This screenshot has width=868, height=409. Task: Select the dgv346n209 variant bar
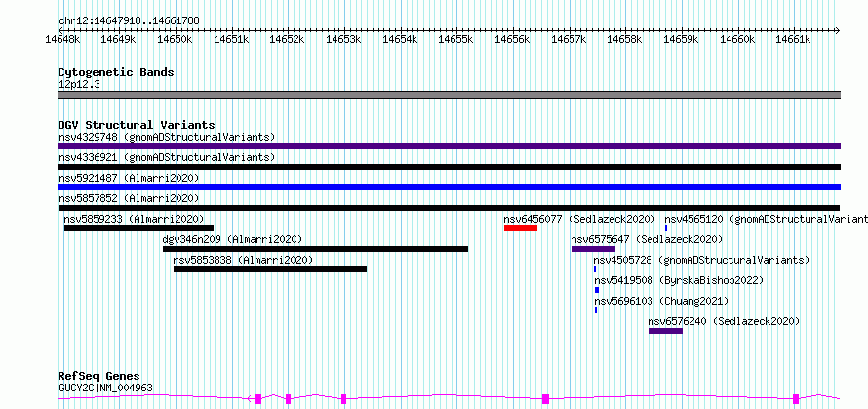pyautogui.click(x=316, y=249)
